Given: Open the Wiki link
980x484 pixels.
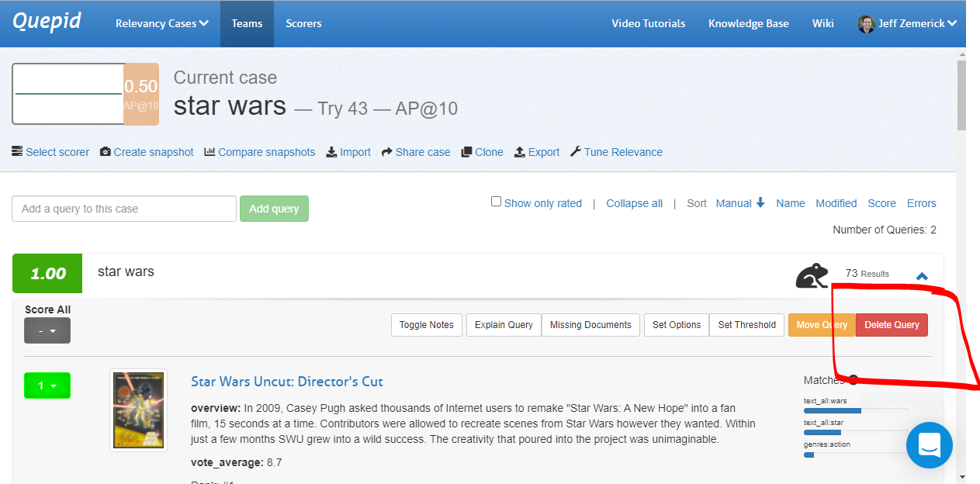Looking at the screenshot, I should point(822,23).
